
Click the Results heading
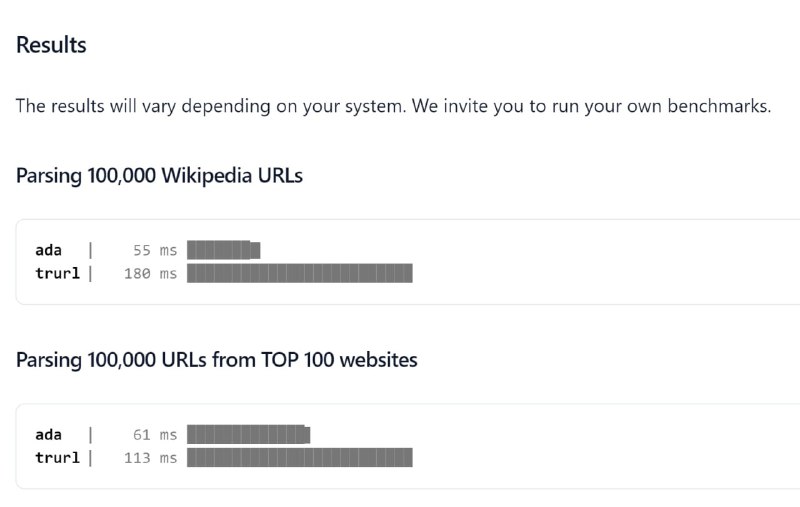point(51,45)
